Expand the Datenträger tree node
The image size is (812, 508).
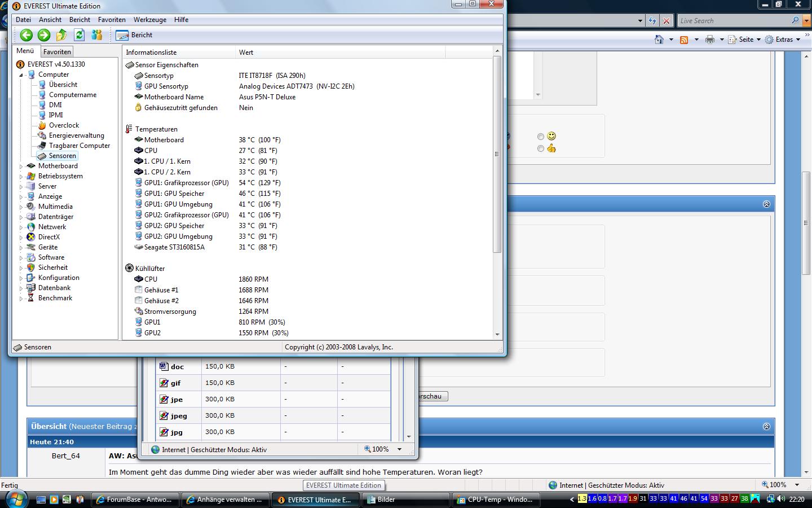click(x=21, y=217)
